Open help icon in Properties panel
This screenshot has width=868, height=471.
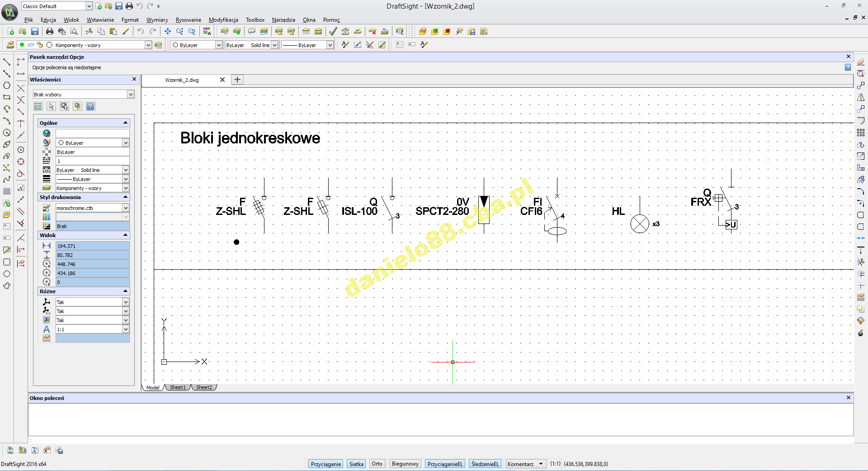(90, 106)
